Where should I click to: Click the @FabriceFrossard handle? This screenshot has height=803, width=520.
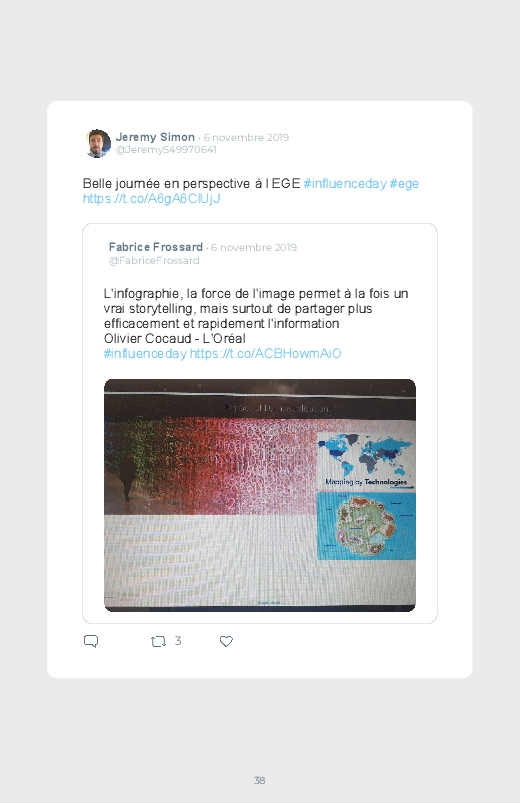(x=154, y=260)
